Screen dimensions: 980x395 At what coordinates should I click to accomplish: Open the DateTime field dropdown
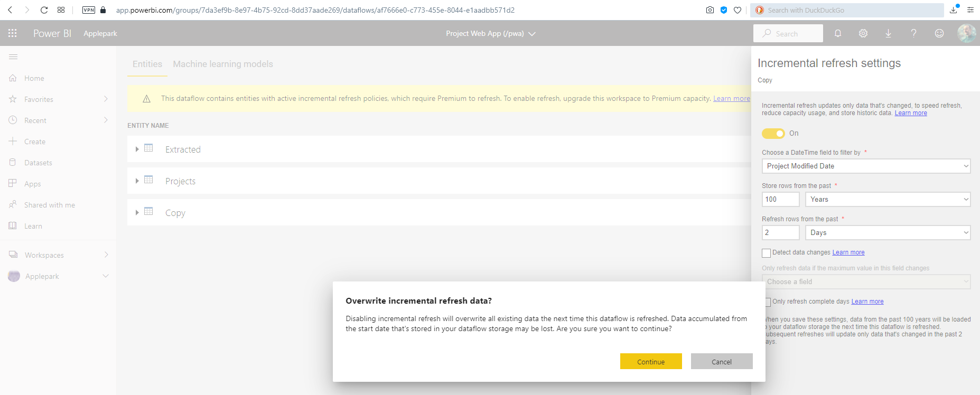866,166
